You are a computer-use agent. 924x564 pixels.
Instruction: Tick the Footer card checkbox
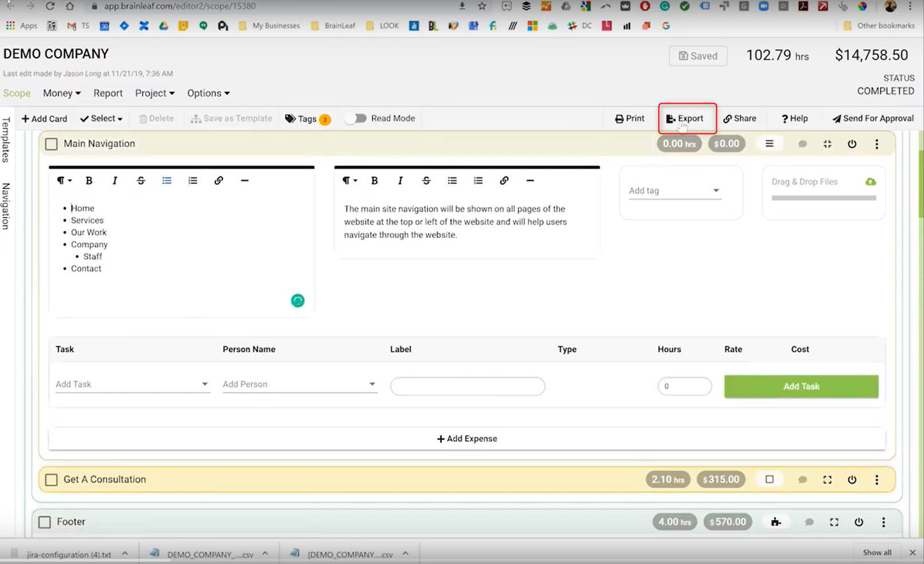[45, 522]
